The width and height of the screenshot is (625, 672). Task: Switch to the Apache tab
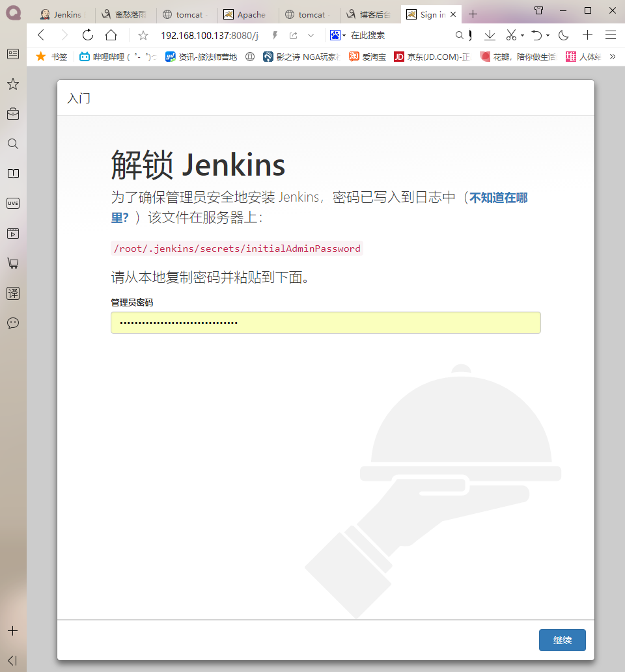coord(248,14)
